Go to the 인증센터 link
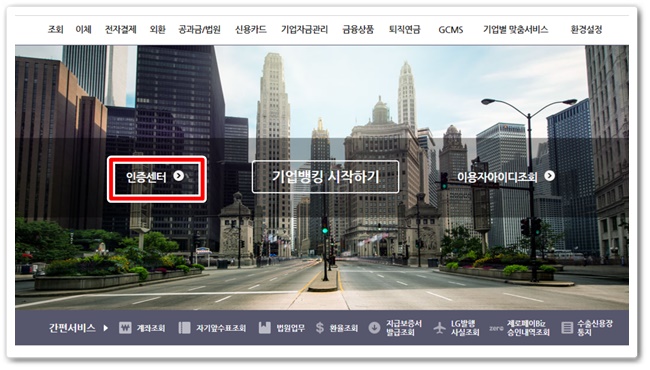This screenshot has width=650, height=370. [156, 177]
